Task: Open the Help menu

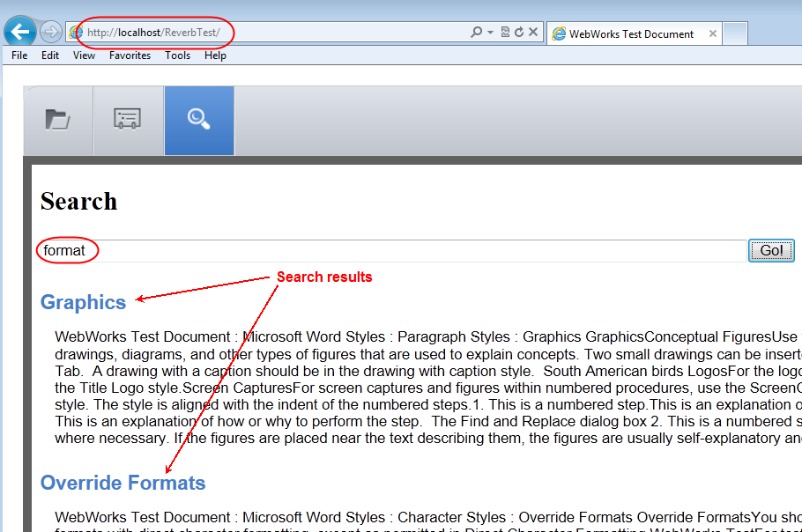Action: [x=215, y=55]
